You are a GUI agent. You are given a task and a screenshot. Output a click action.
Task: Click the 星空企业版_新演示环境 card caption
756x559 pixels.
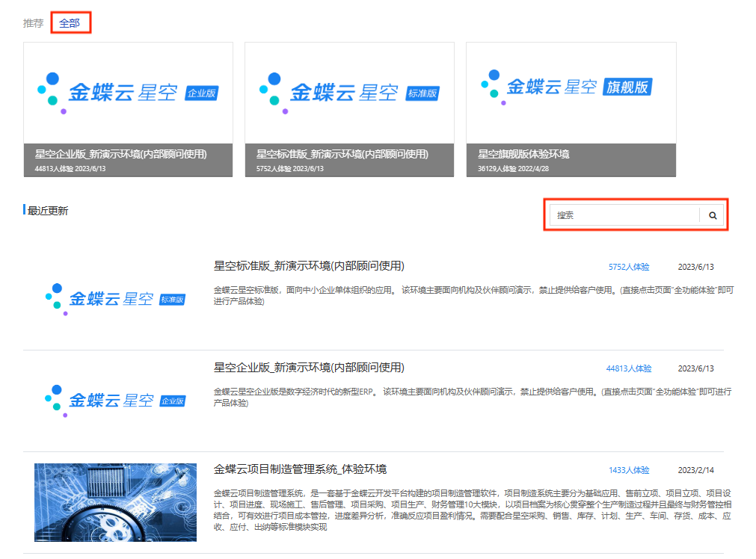120,154
